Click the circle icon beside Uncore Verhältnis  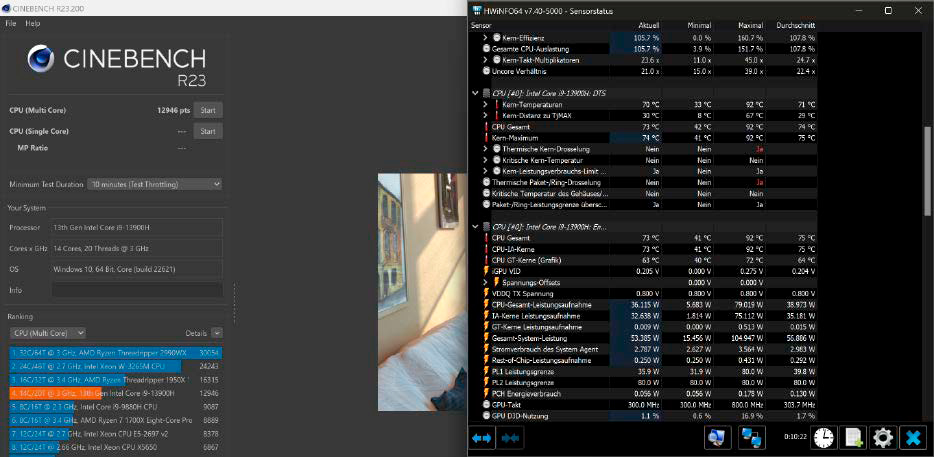[486, 71]
